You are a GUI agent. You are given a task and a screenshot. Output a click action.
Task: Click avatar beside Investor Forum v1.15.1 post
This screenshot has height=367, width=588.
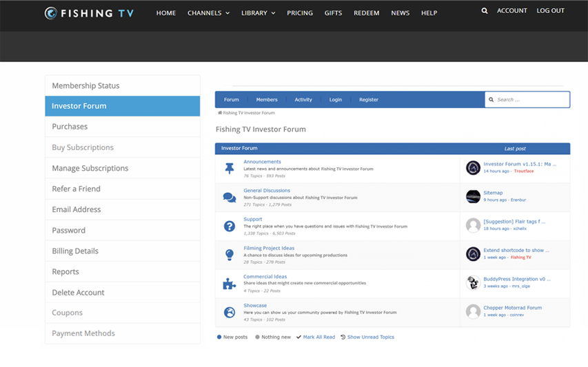(x=473, y=168)
